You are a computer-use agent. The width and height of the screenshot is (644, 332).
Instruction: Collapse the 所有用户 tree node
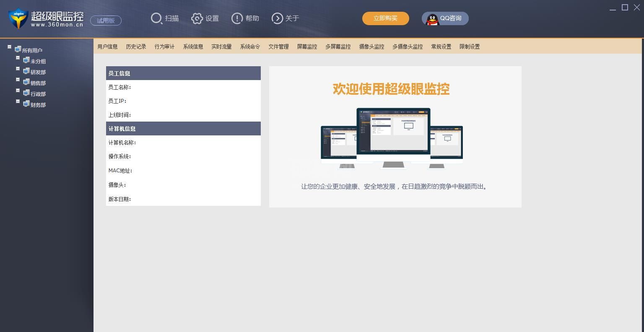point(9,47)
